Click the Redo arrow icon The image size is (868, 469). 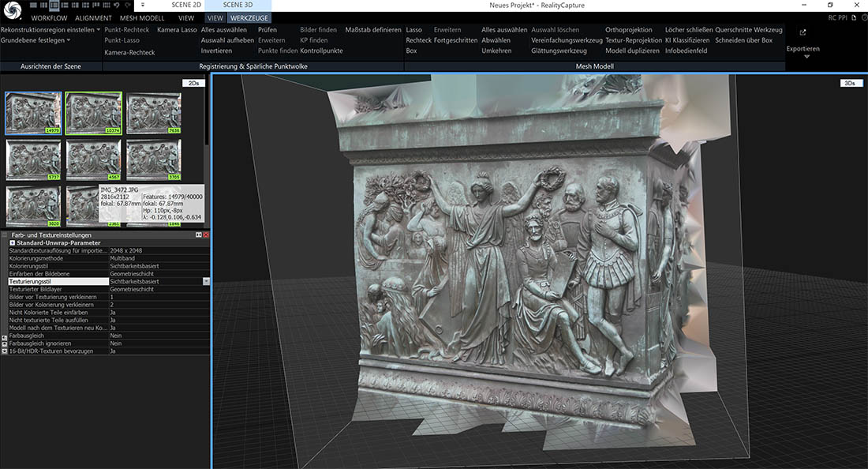coord(128,5)
